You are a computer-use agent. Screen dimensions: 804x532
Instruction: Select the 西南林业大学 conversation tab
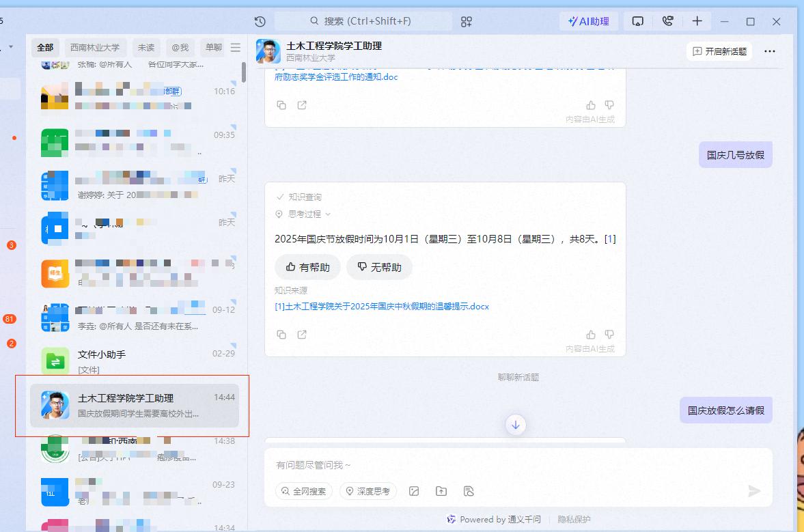pos(95,48)
